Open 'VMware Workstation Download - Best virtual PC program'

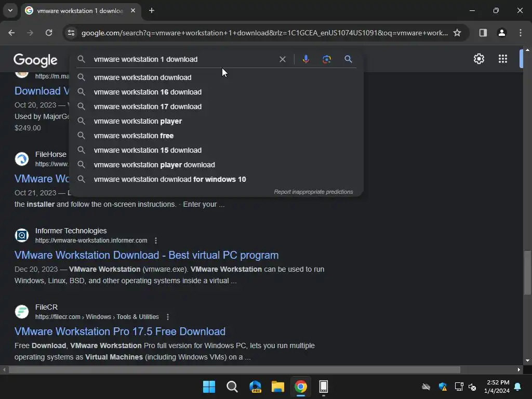pyautogui.click(x=147, y=255)
